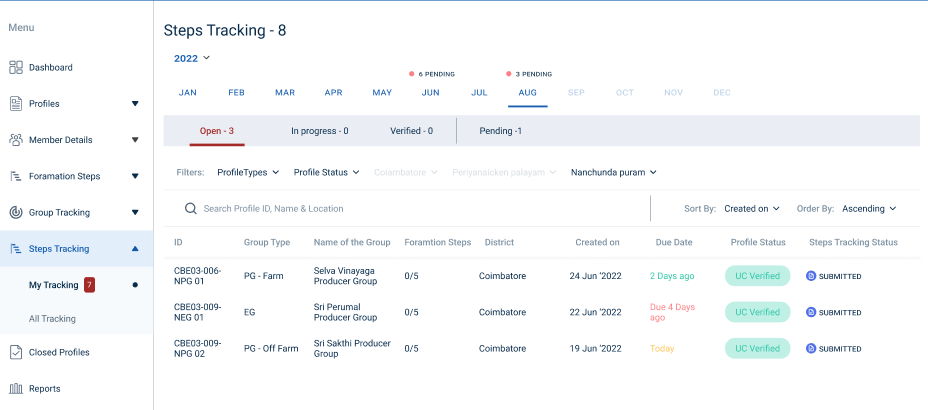This screenshot has height=410, width=928.
Task: Click the Group Tracking circular icon
Action: 16,213
